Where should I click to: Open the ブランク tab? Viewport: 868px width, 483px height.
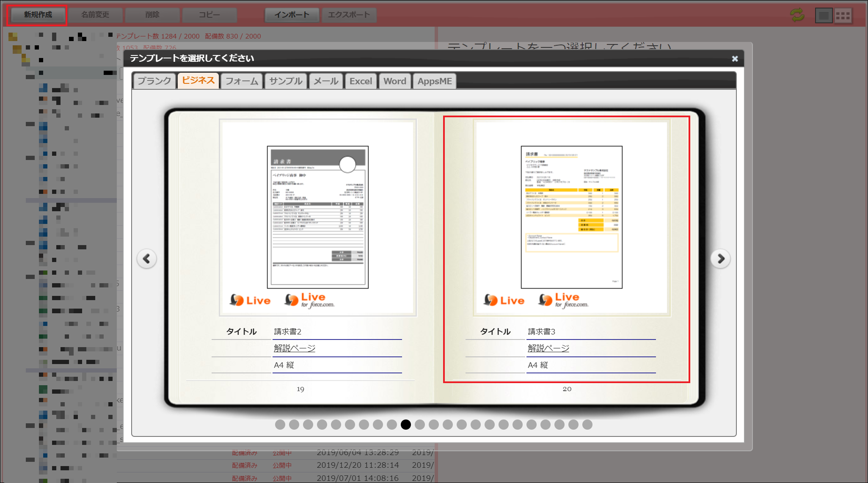(x=154, y=81)
